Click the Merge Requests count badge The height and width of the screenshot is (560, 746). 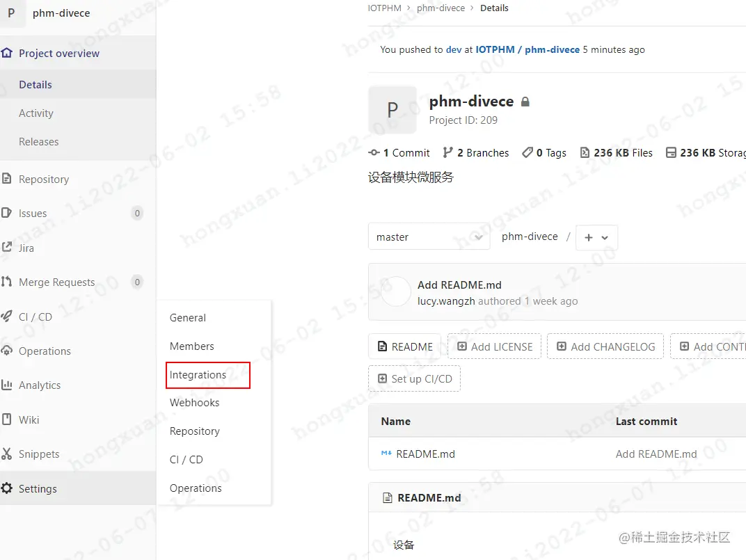pos(137,282)
